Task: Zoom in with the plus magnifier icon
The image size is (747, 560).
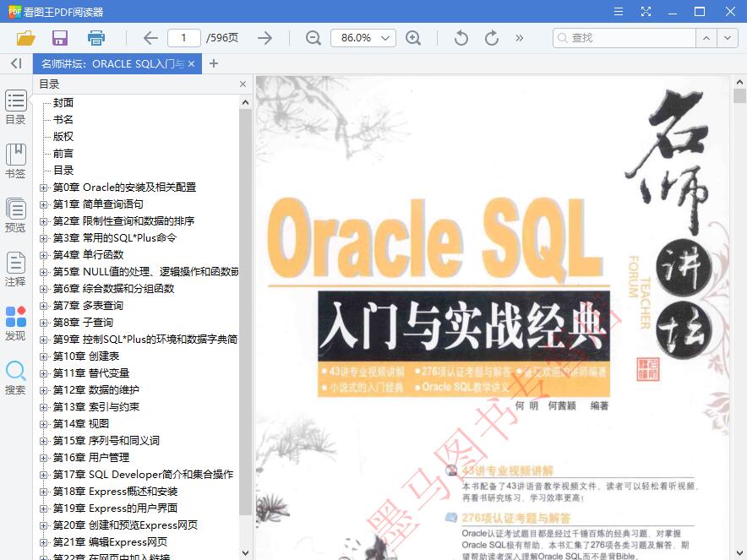Action: [x=413, y=38]
